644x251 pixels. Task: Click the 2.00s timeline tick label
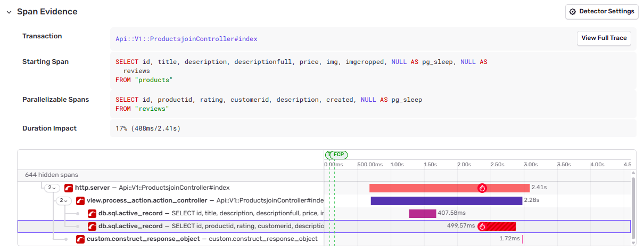[x=464, y=165]
